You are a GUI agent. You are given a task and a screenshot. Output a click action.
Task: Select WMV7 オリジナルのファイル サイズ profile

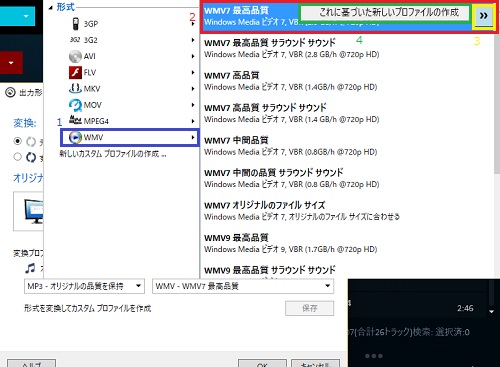pyautogui.click(x=347, y=211)
